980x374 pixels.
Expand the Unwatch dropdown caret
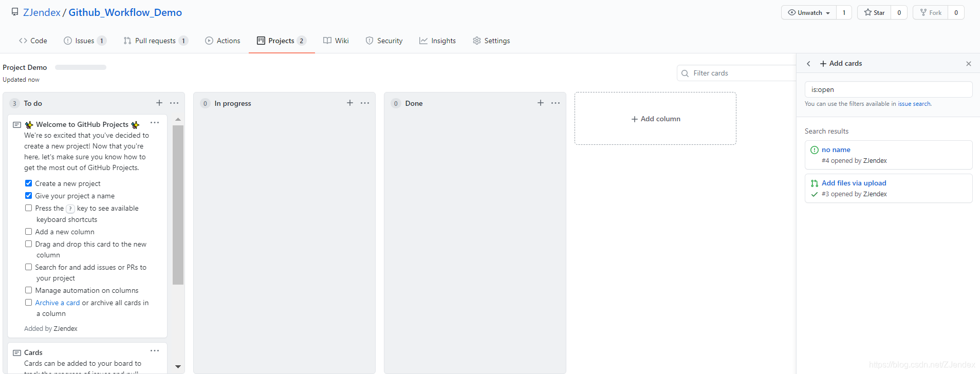(x=828, y=13)
